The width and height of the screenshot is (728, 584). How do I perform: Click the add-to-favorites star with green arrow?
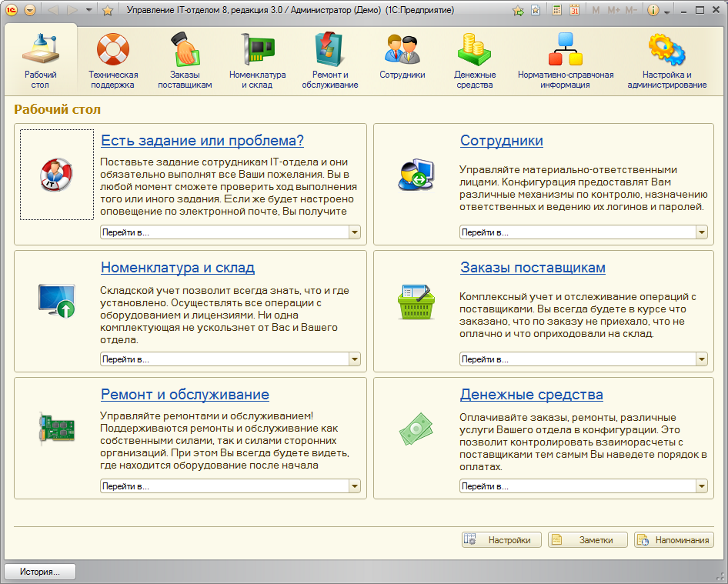coord(518,10)
